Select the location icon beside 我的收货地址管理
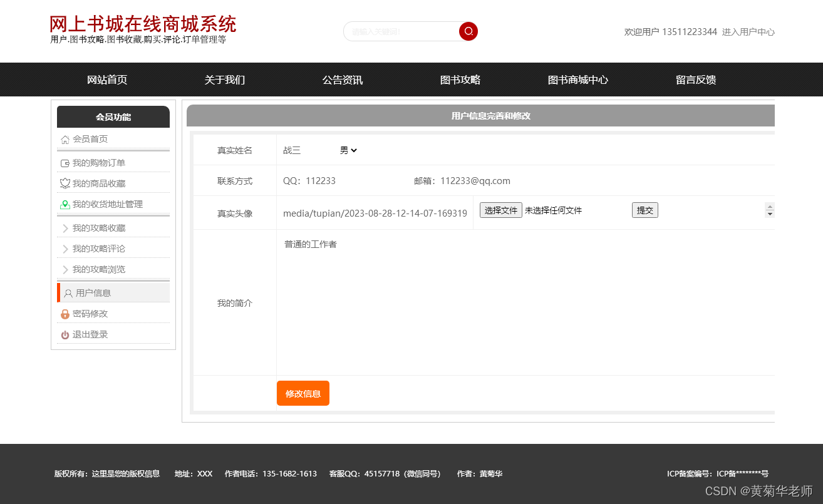The height and width of the screenshot is (504, 823). point(64,204)
